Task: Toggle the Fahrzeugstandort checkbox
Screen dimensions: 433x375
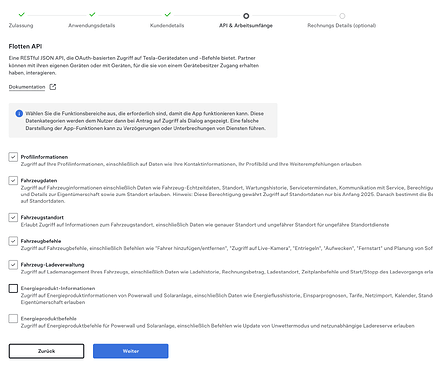Action: [x=13, y=217]
